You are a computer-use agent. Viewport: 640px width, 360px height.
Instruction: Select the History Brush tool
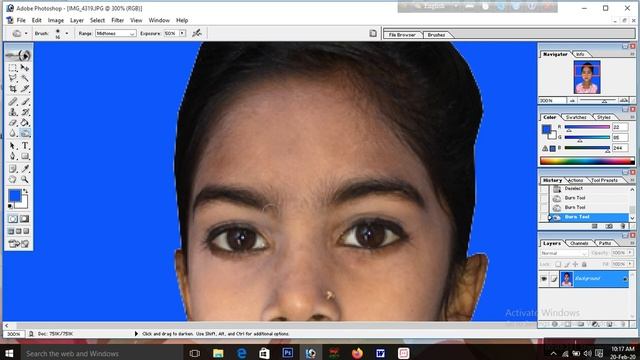pos(25,112)
